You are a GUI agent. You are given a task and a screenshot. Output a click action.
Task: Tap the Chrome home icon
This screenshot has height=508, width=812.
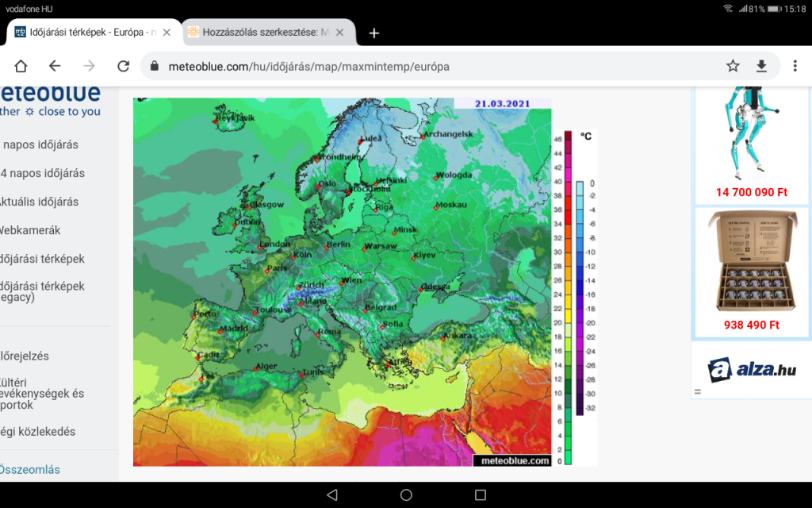tap(21, 66)
